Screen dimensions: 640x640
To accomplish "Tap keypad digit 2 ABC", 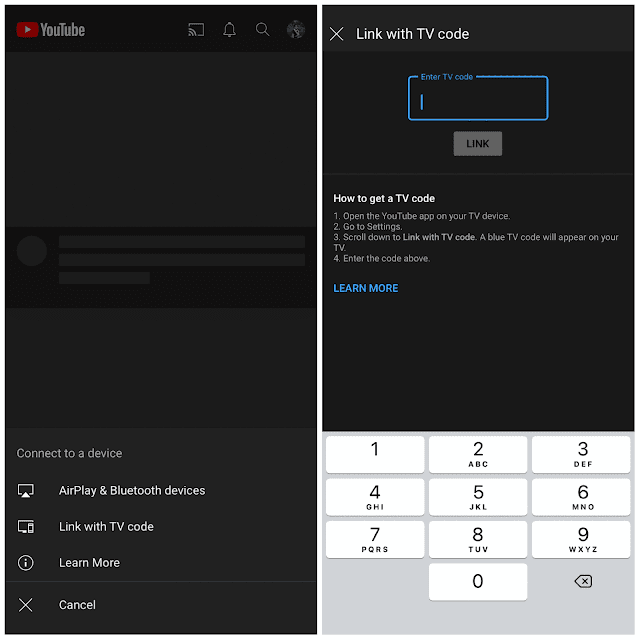I will point(478,454).
